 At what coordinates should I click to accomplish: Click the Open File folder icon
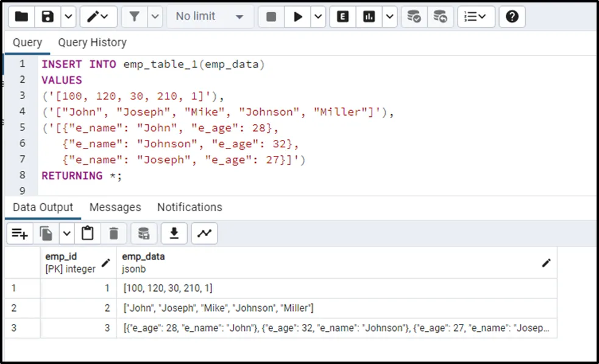point(22,17)
